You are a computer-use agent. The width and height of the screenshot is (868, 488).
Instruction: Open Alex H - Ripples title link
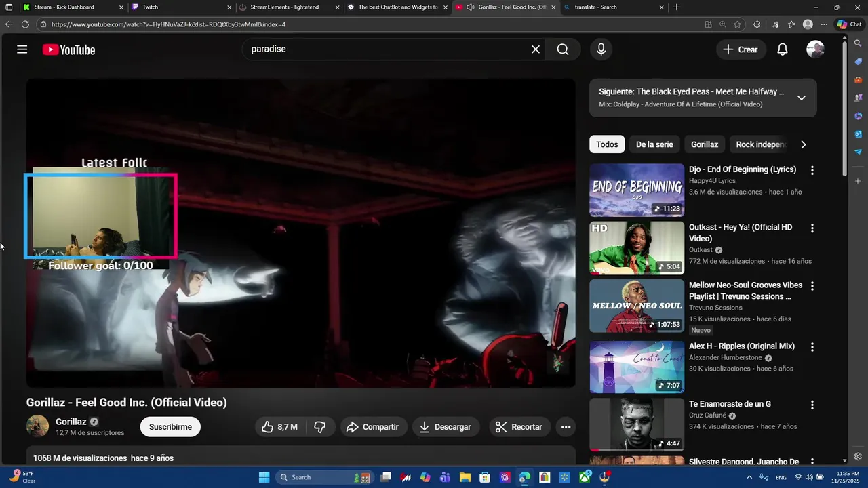click(x=742, y=346)
